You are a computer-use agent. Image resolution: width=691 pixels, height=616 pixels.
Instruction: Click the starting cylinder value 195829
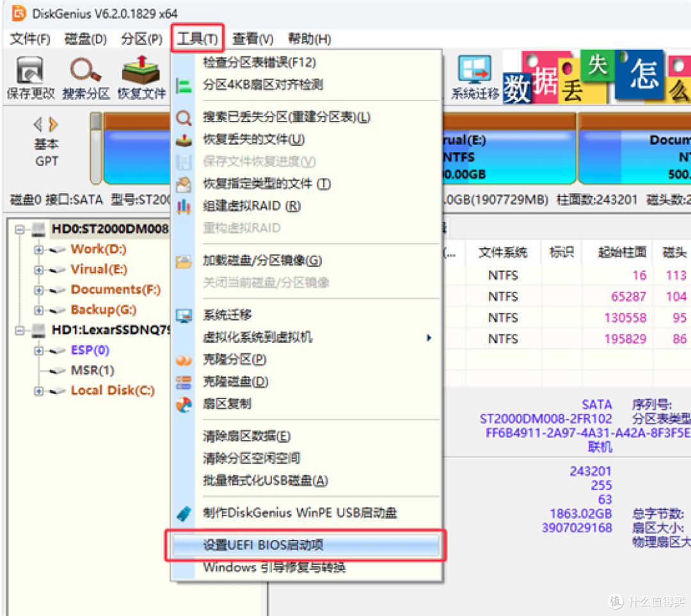[625, 339]
